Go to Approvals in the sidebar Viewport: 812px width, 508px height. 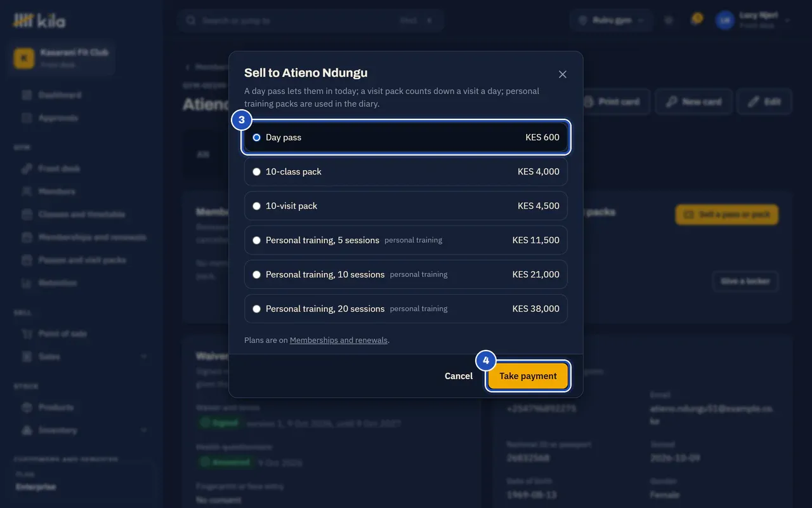[82, 118]
